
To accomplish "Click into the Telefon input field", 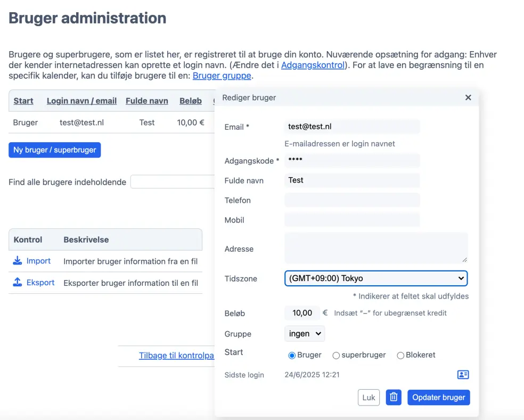I will coord(352,200).
